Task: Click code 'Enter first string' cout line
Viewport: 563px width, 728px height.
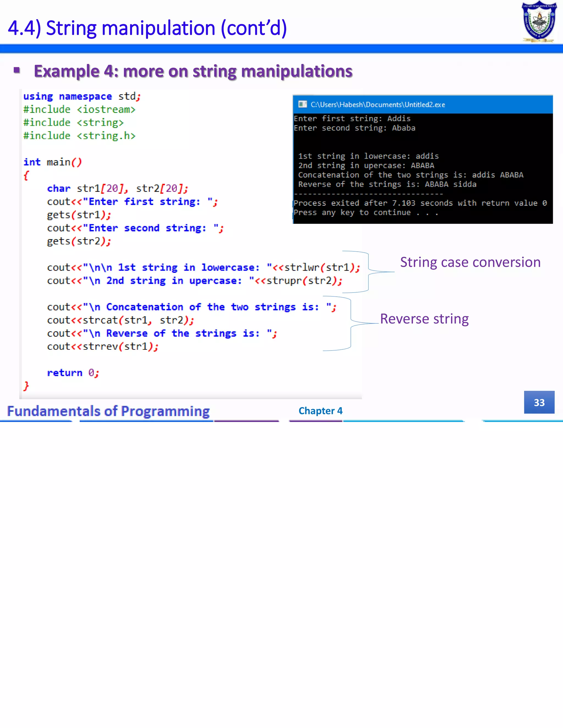Action: coord(133,202)
